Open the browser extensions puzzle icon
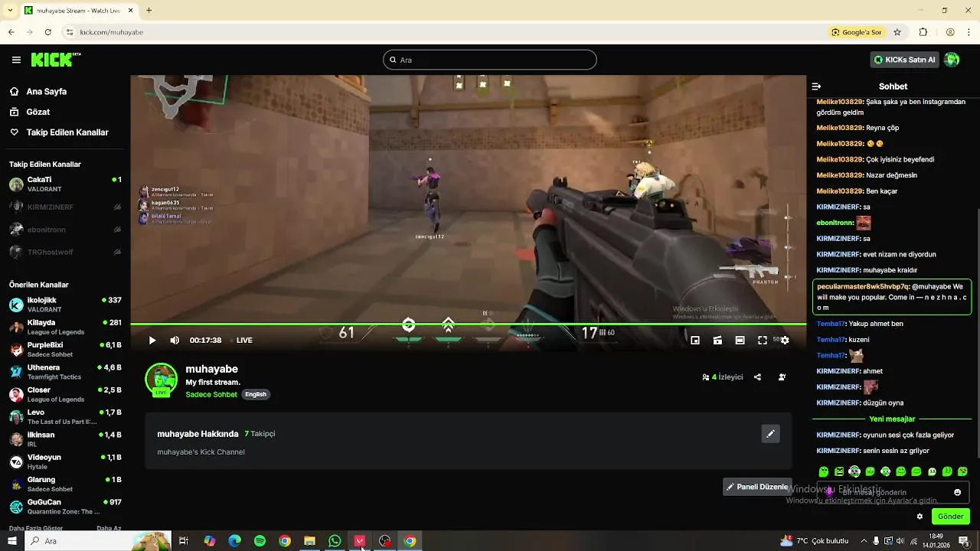Screen dimensions: 980x551 (x=923, y=32)
